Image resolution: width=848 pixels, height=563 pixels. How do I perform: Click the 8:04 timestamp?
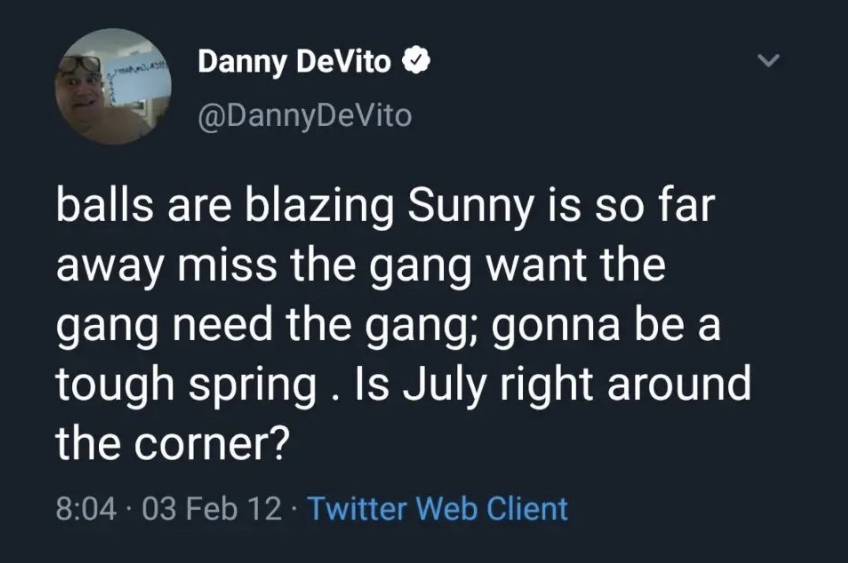click(x=82, y=508)
